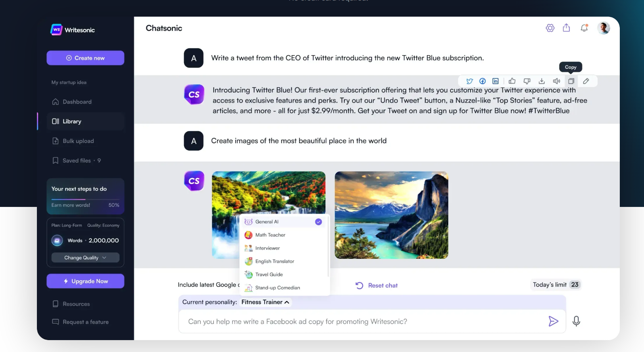Open the user profile avatar
Viewport: 644px width, 352px height.
click(x=604, y=28)
